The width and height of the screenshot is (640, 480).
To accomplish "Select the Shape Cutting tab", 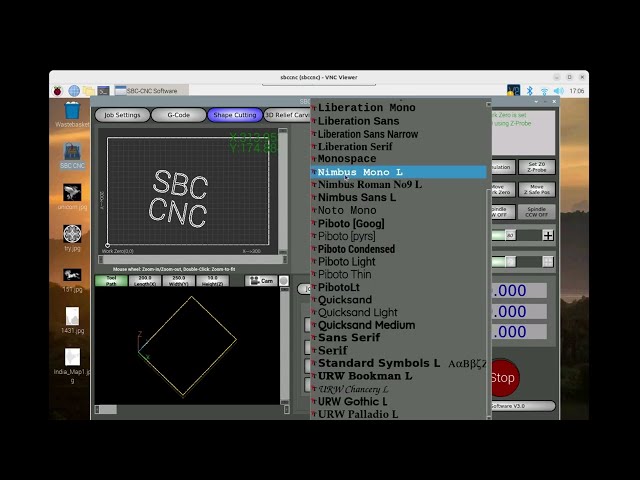I will 235,115.
